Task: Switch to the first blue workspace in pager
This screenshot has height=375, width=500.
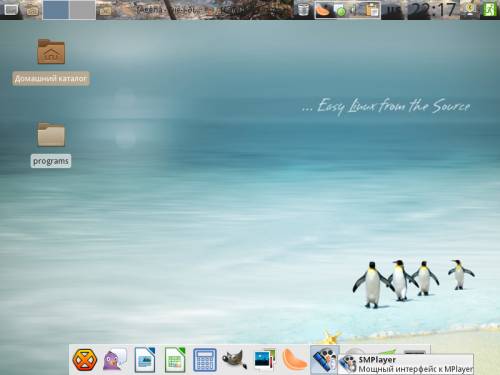Action: tap(56, 10)
